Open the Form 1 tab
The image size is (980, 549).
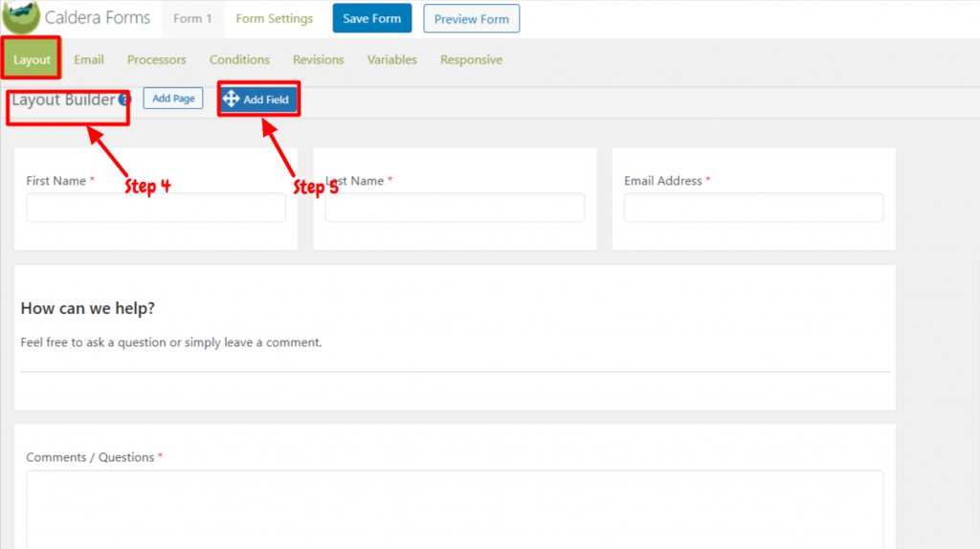(192, 19)
